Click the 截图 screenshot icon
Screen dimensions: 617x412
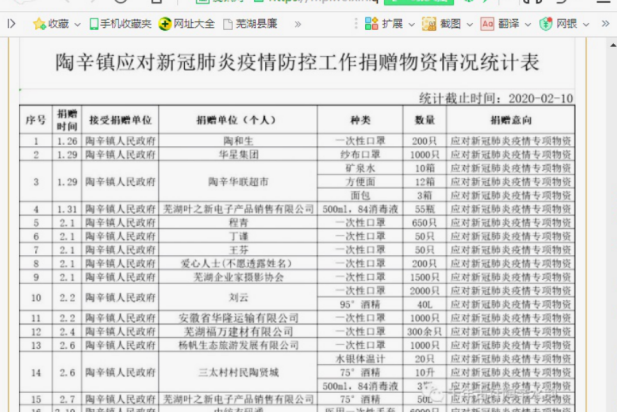[429, 24]
